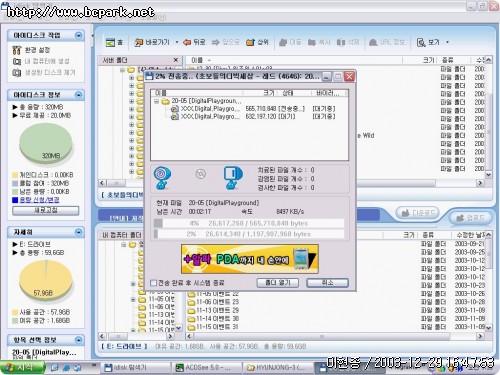Switch to HYUNJONG-3 C.. taskbar item
Viewport: 500px width, 375px height.
click(x=277, y=368)
